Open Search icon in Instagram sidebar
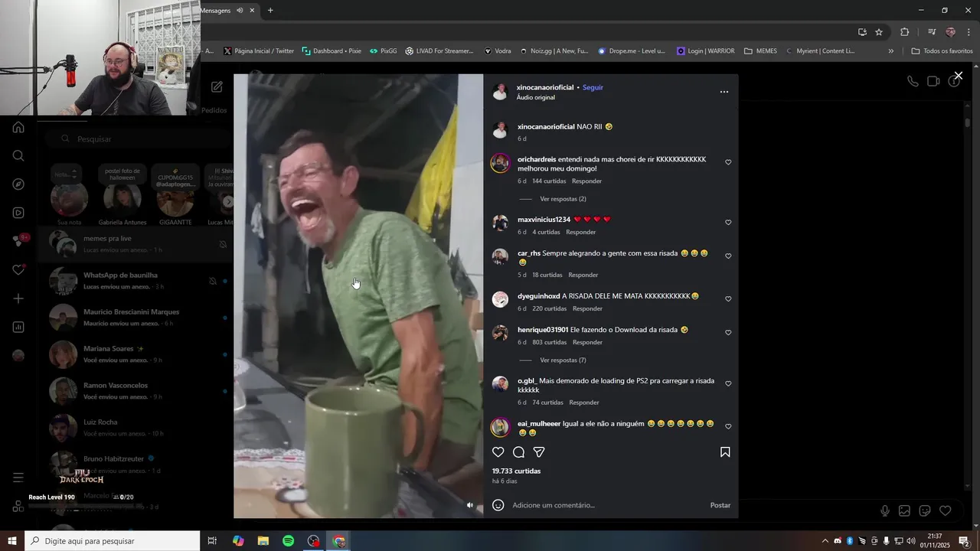Screen dimensions: 980x551 [x=18, y=156]
